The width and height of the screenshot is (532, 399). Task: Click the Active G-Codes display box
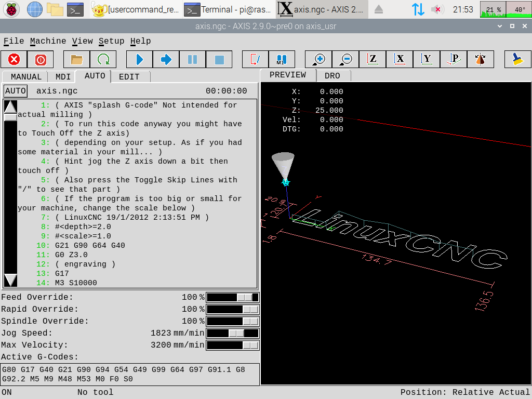pyautogui.click(x=130, y=374)
